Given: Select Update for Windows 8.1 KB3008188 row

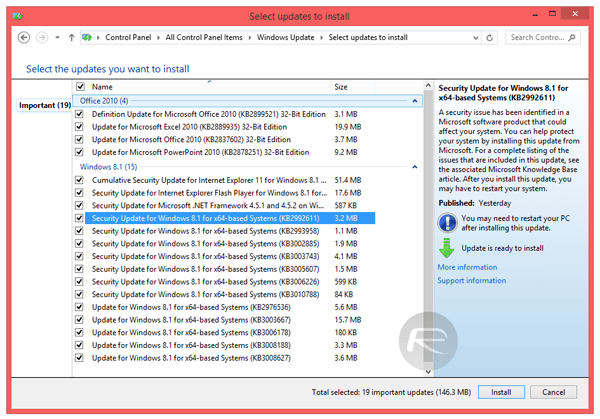Looking at the screenshot, I should click(x=191, y=345).
